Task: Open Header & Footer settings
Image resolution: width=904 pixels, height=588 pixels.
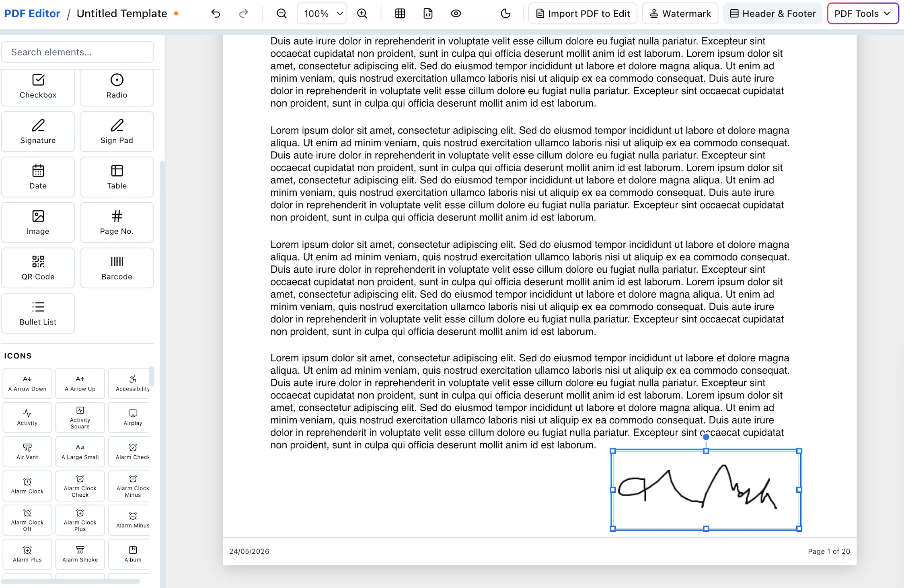Action: (x=773, y=14)
